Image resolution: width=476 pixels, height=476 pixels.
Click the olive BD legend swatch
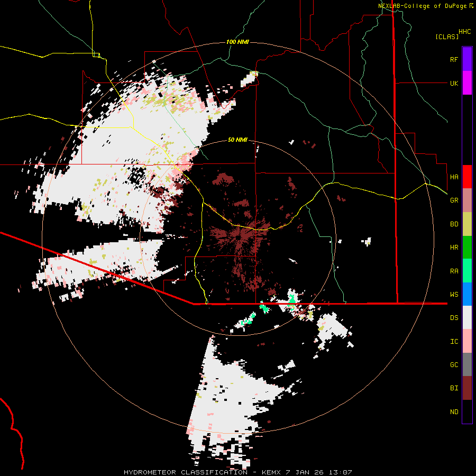[x=467, y=224]
